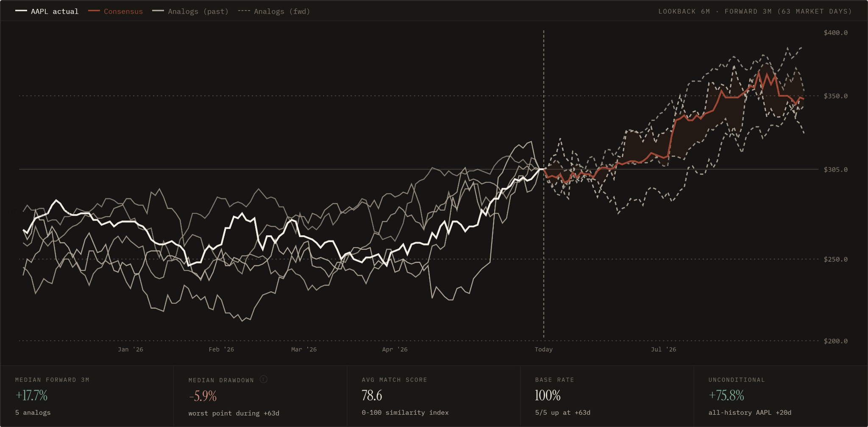Click the $400.0 price axis label
Image resolution: width=868 pixels, height=427 pixels.
click(836, 33)
